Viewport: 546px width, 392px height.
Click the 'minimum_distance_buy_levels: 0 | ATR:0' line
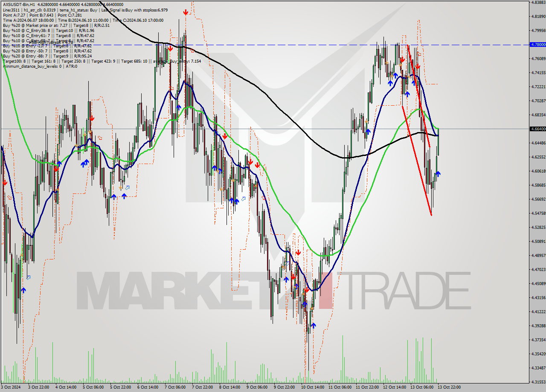[x=39, y=66]
